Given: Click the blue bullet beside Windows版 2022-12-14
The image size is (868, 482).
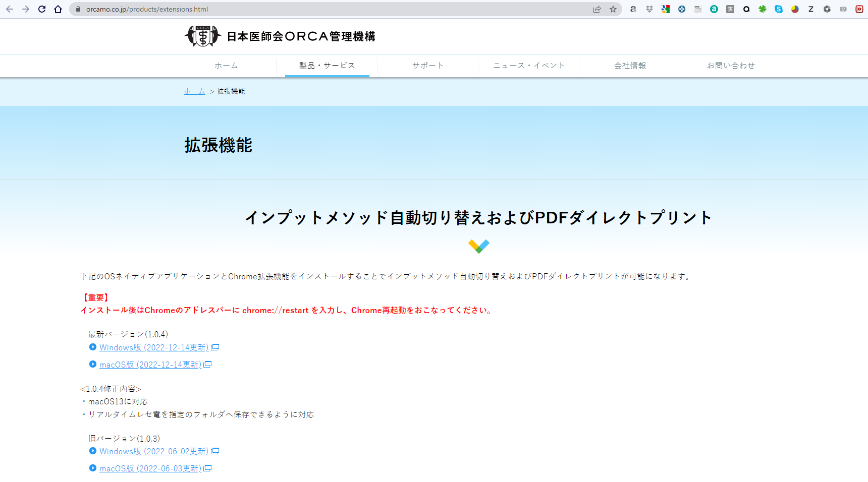Looking at the screenshot, I should pos(93,347).
